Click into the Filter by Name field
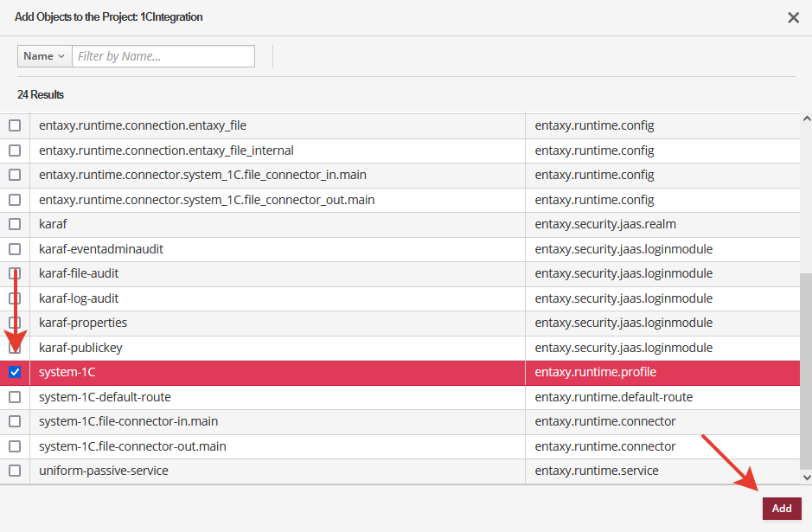 163,55
